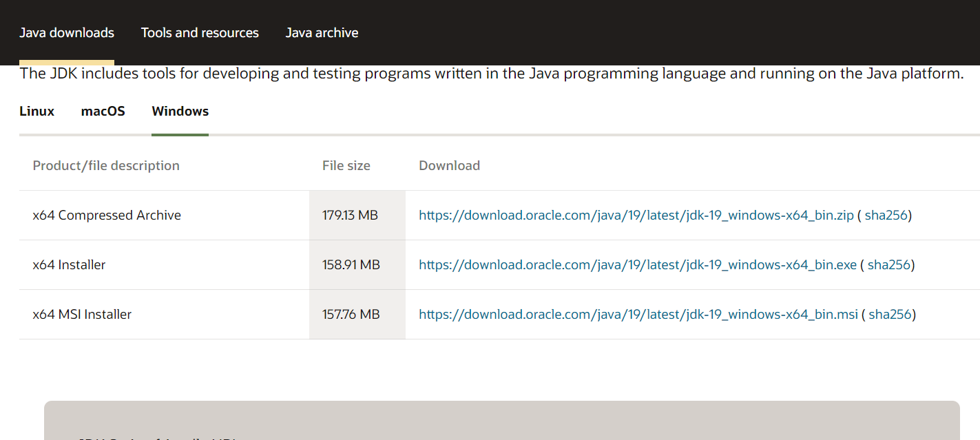Open the Java downloads menu item
This screenshot has width=980, height=440.
pyautogui.click(x=67, y=32)
